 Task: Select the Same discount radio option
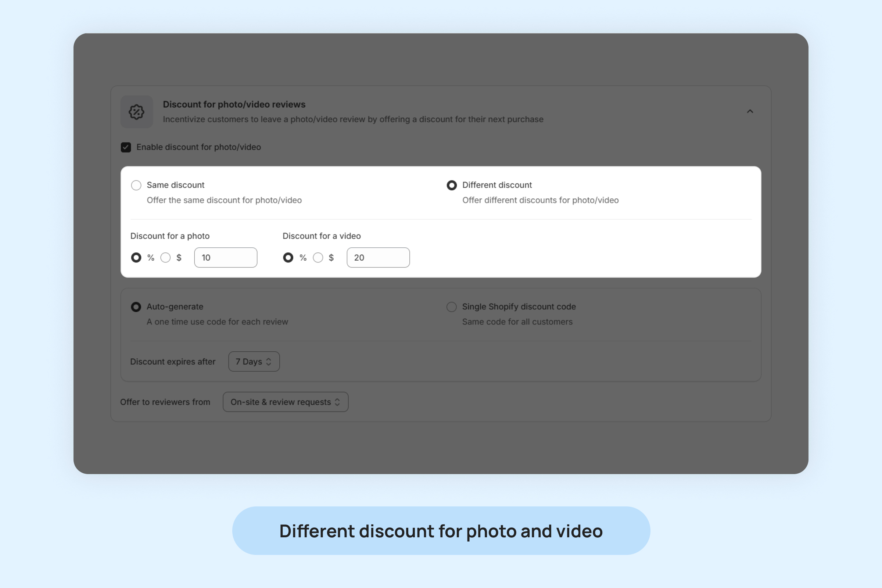tap(136, 185)
